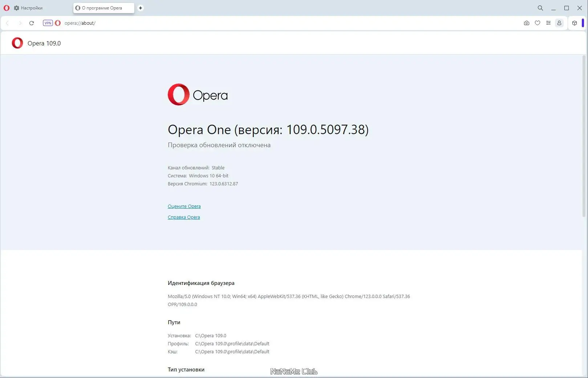Viewport: 588px width, 378px height.
Task: Open the profile account icon
Action: click(559, 23)
